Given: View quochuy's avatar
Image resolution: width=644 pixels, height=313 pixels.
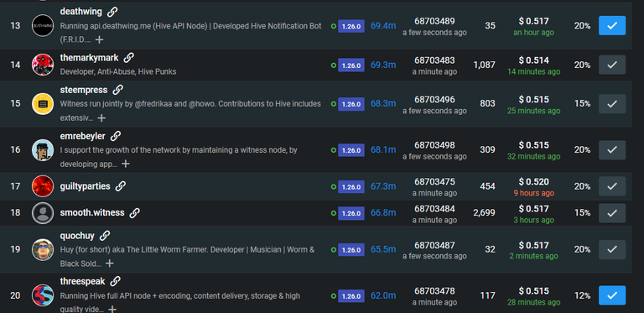Looking at the screenshot, I should (43, 249).
